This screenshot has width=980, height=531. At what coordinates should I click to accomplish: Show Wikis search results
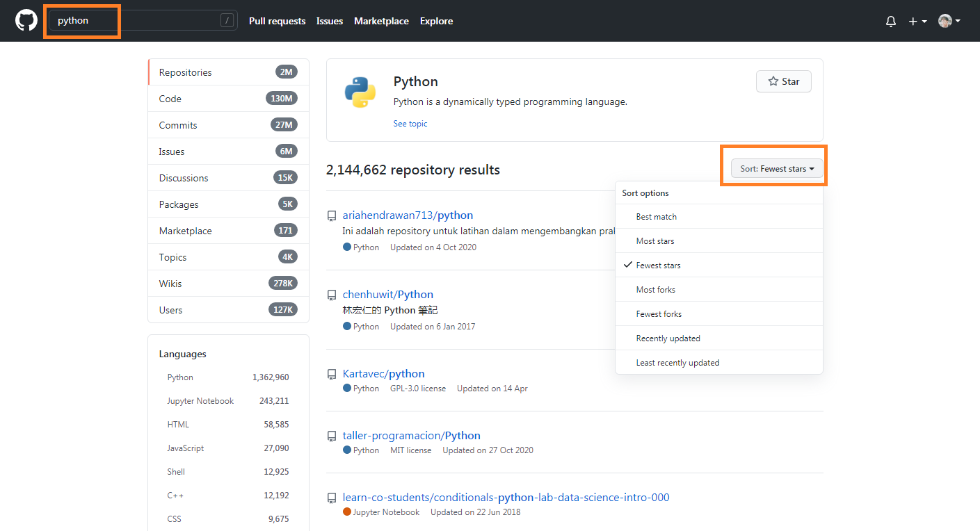click(x=228, y=284)
